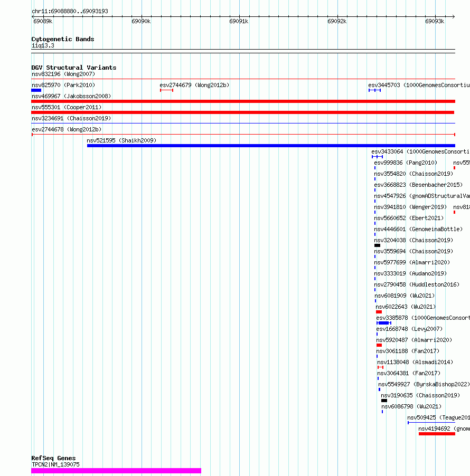Click the nsv832196 (Wong2007) variant label
This screenshot has height=476, width=470.
click(x=63, y=74)
